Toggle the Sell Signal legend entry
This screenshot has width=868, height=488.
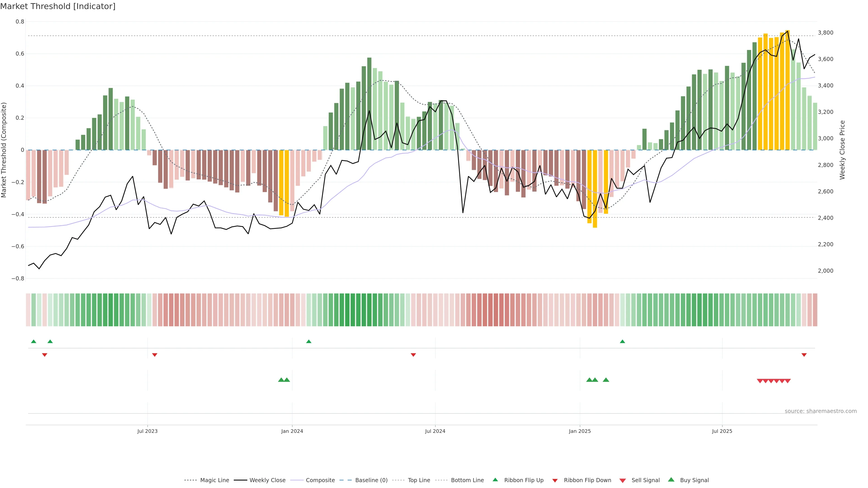pos(645,480)
